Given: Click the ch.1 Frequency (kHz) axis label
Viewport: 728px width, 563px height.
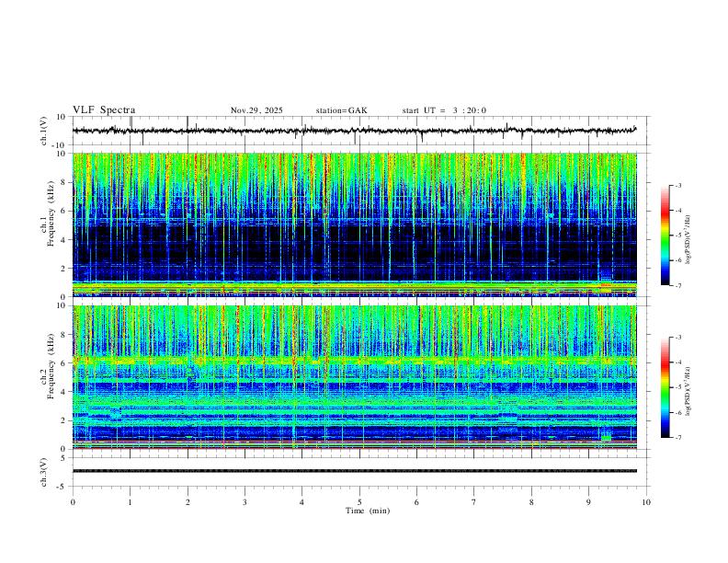Looking at the screenshot, I should 48,214.
